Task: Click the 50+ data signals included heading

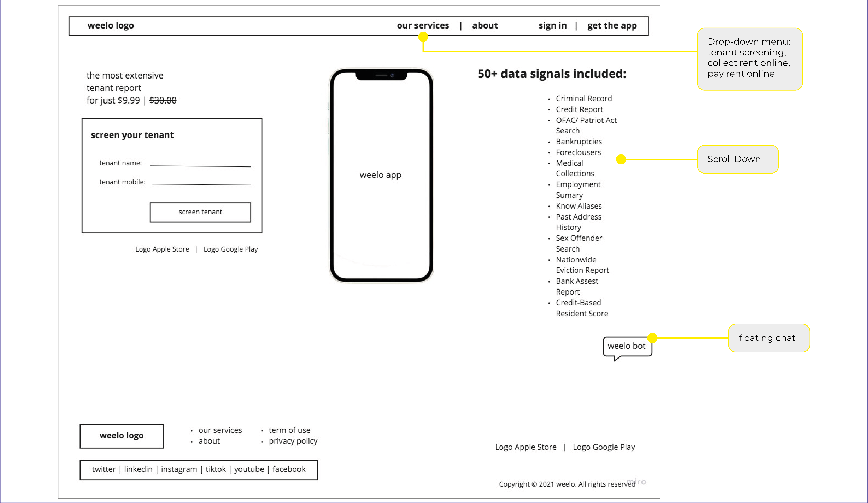Action: point(552,74)
